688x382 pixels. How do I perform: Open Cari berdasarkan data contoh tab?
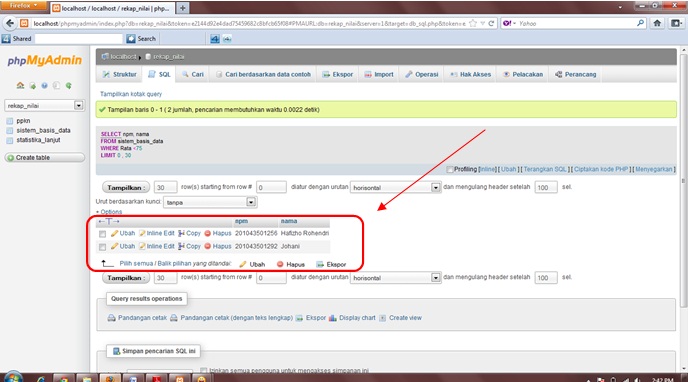click(263, 75)
